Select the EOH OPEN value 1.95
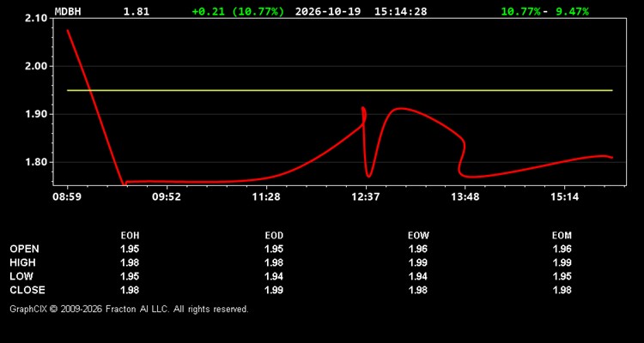The width and height of the screenshot is (644, 343). 130,249
